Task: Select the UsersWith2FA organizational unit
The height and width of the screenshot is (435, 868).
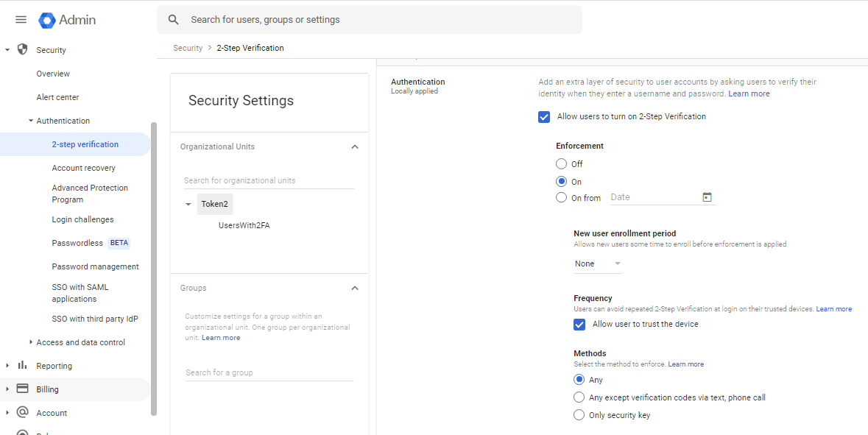Action: pos(244,225)
